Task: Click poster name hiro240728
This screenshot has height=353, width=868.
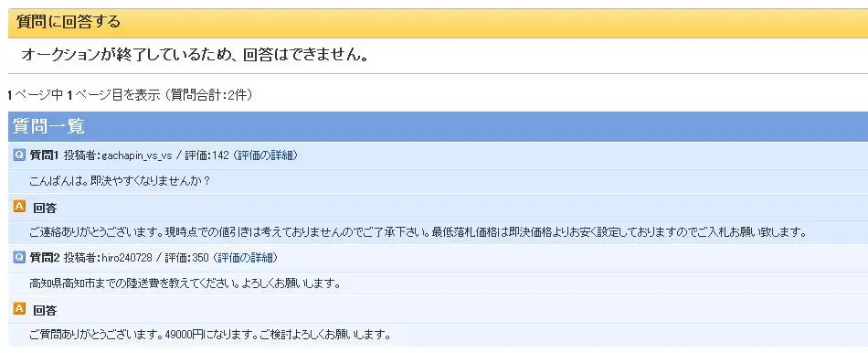Action: coord(127,258)
